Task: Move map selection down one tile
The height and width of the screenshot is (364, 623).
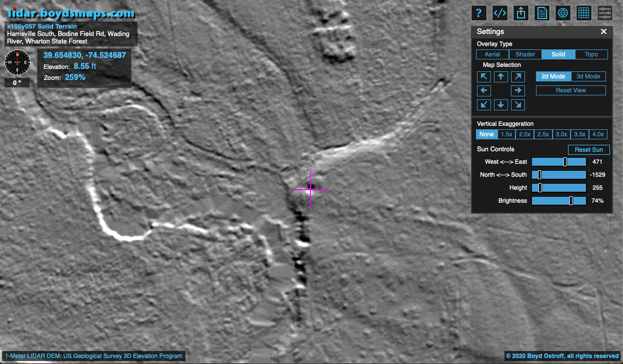Action: [x=501, y=104]
